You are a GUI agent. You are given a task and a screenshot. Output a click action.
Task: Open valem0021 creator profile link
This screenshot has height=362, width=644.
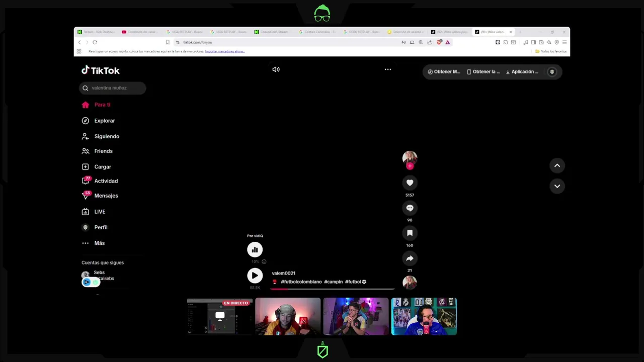283,273
